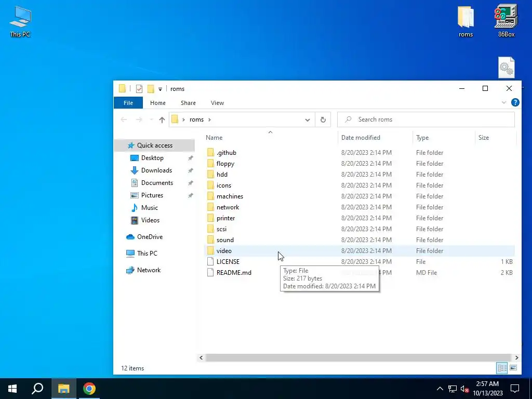Sort by the Name column header
Image resolution: width=532 pixels, height=399 pixels.
coord(270,137)
